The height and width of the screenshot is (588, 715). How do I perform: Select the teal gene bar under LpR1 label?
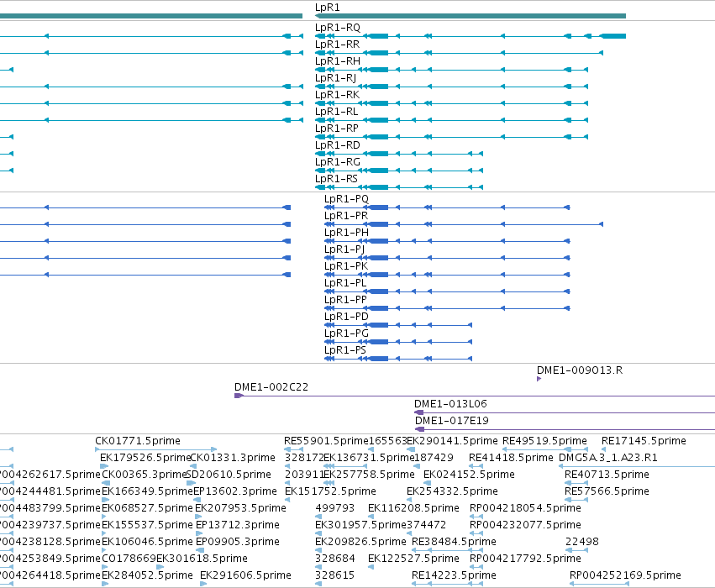pos(471,16)
